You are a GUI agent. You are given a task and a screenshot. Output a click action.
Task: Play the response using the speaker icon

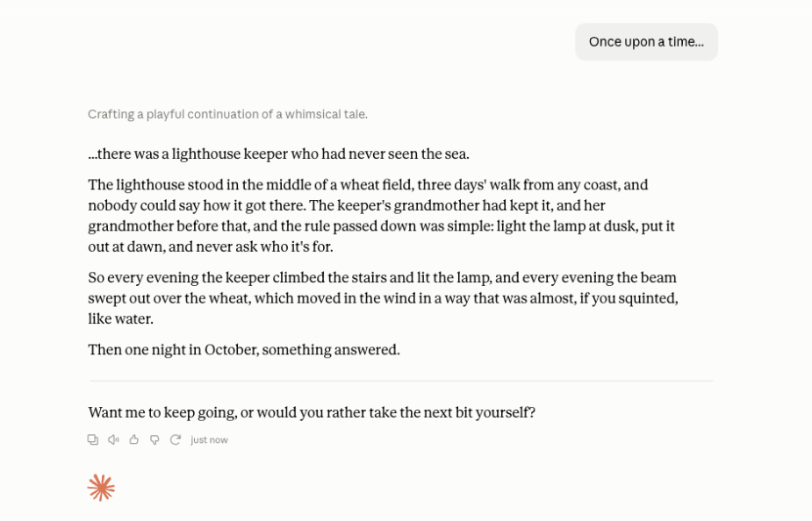(113, 439)
